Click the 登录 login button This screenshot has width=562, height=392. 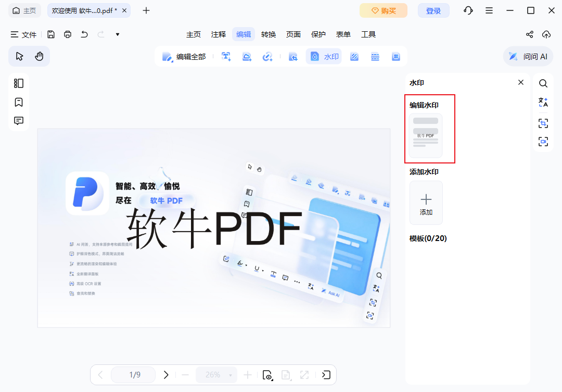[x=433, y=11]
